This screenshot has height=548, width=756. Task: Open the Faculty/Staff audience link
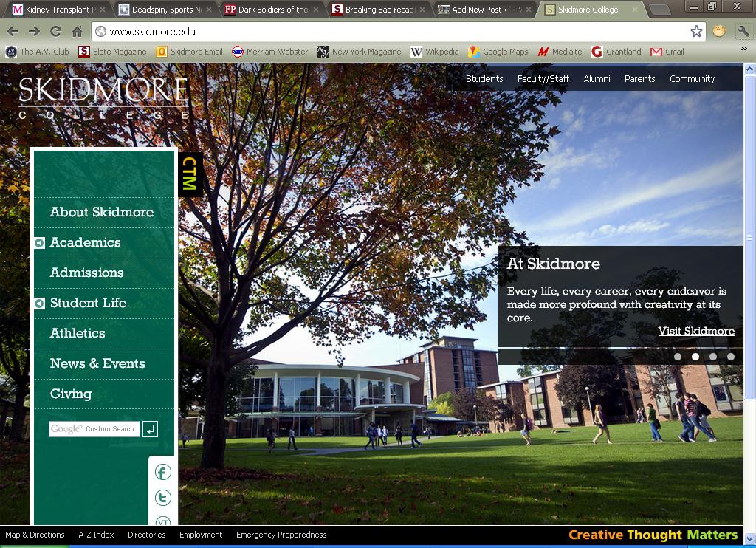pos(543,78)
